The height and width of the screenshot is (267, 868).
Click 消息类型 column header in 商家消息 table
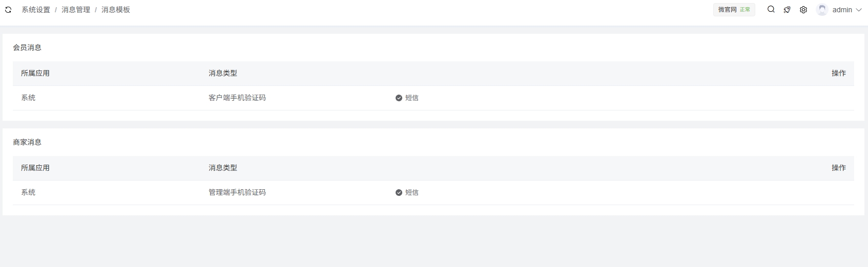coord(223,168)
